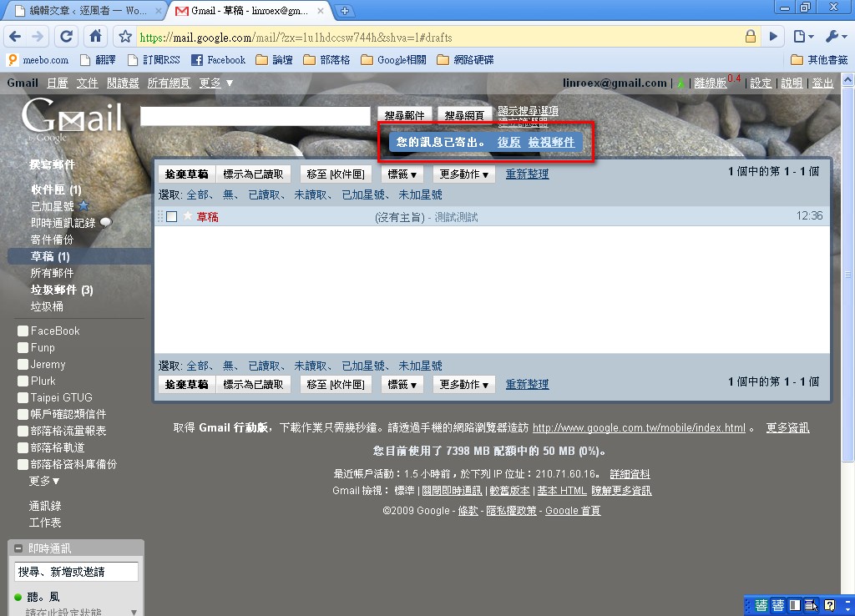Click the Plurk label color box
The width and height of the screenshot is (855, 616).
pos(23,381)
